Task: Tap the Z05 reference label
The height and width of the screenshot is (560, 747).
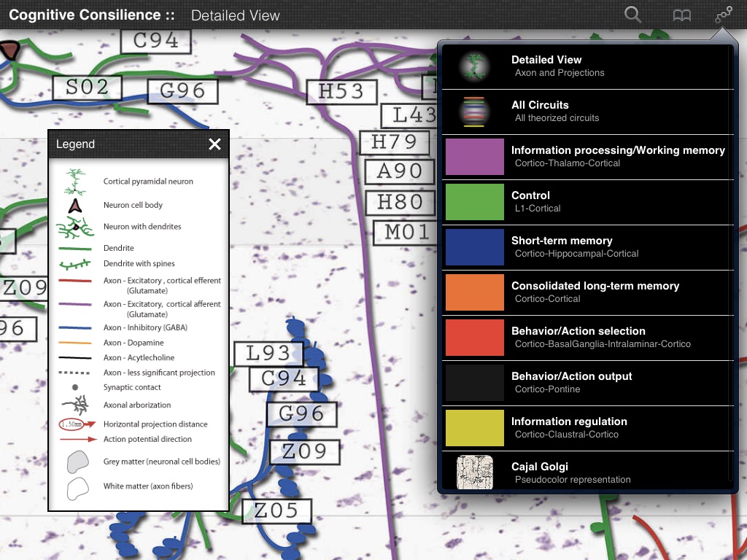Action: point(275,511)
